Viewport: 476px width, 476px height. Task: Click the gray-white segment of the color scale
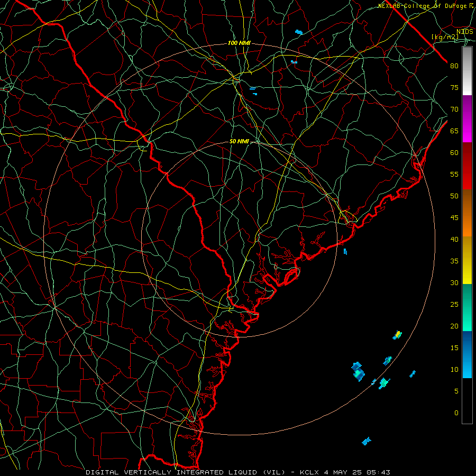pos(467,71)
